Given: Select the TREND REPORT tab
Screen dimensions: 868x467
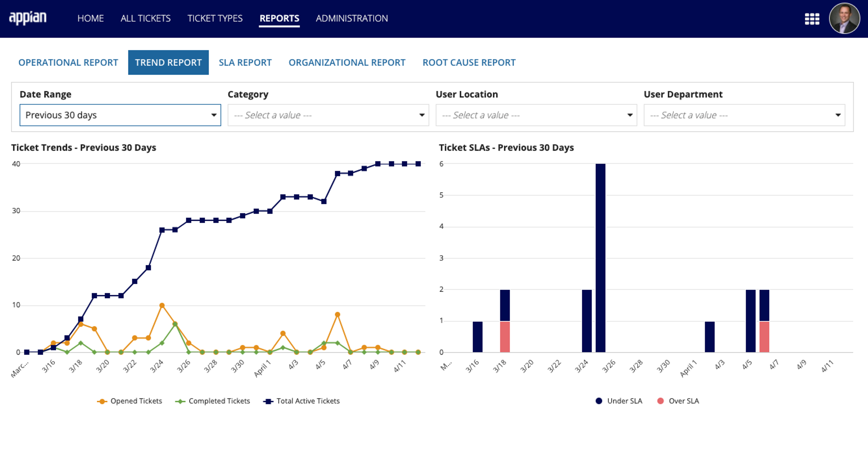Looking at the screenshot, I should (168, 63).
